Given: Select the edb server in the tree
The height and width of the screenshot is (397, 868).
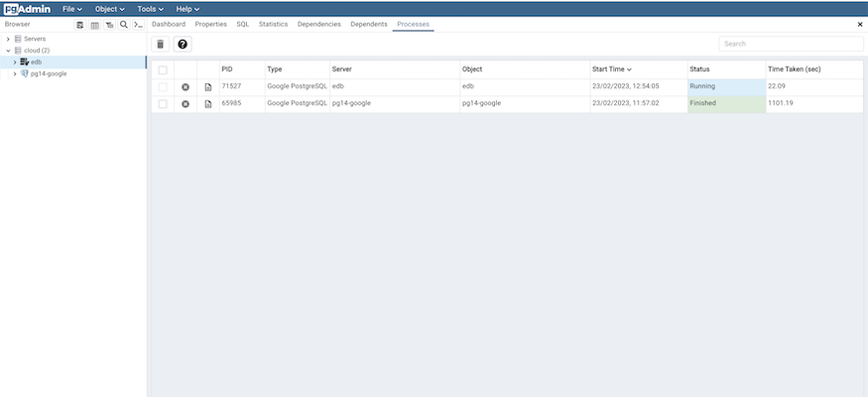Looking at the screenshot, I should (36, 62).
